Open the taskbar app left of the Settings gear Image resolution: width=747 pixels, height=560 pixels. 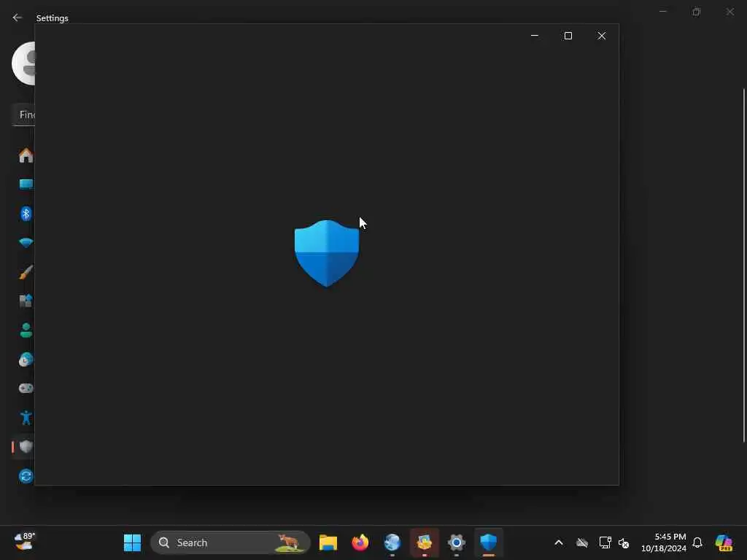coord(424,542)
